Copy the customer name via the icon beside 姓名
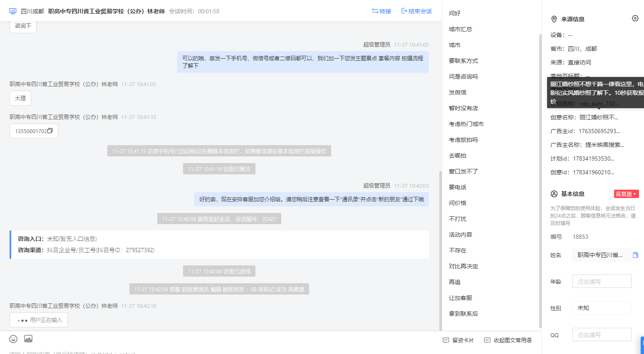The width and height of the screenshot is (644, 354). 635,255
